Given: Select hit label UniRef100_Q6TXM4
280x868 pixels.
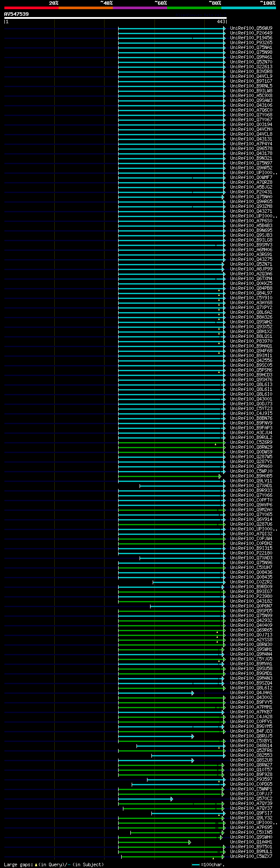Looking at the screenshot, I should (x=251, y=279).
